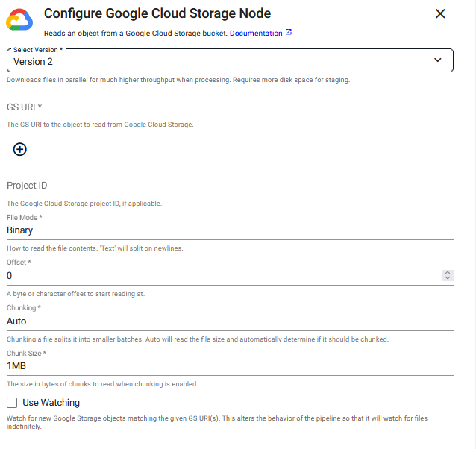Click the 'Use Watching' label text
476x449 pixels.
[x=51, y=403]
